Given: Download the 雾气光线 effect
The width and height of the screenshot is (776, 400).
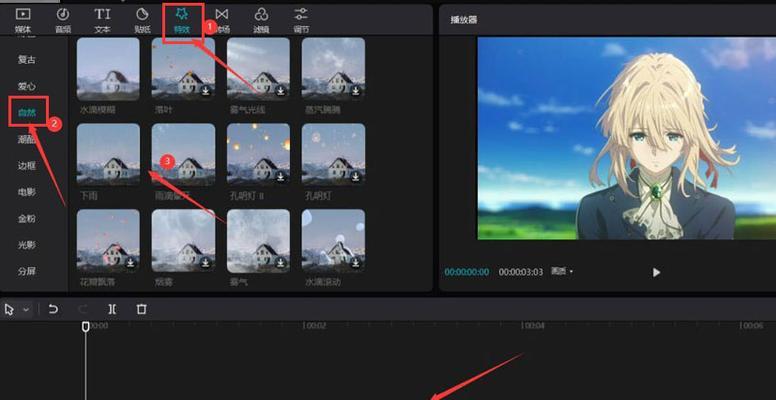Looking at the screenshot, I should (x=281, y=91).
